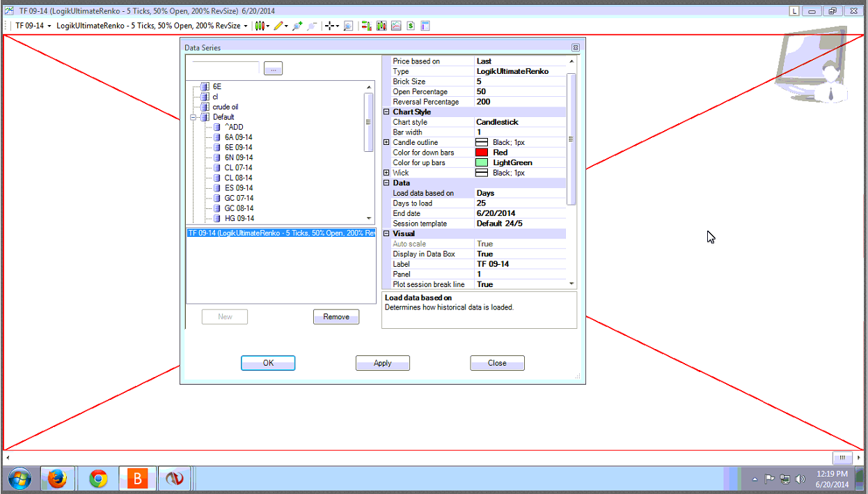Click the ellipsis browse instrument button
The image size is (868, 494).
tap(273, 68)
